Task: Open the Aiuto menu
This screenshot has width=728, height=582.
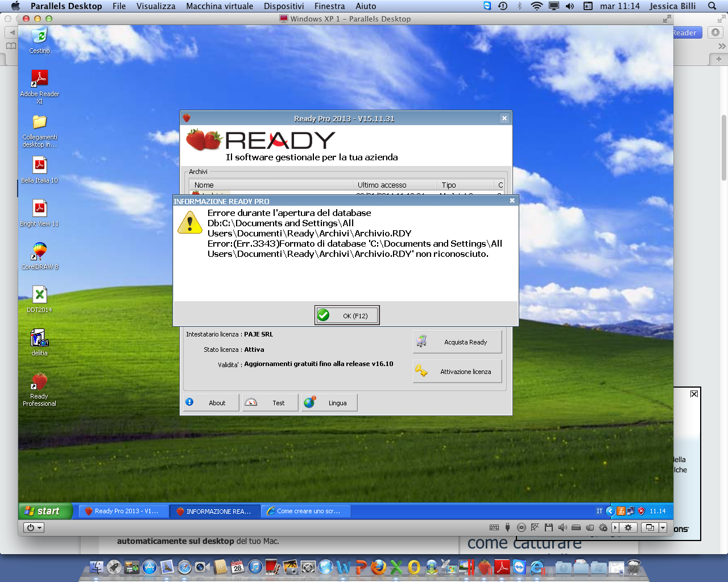Action: pos(366,6)
